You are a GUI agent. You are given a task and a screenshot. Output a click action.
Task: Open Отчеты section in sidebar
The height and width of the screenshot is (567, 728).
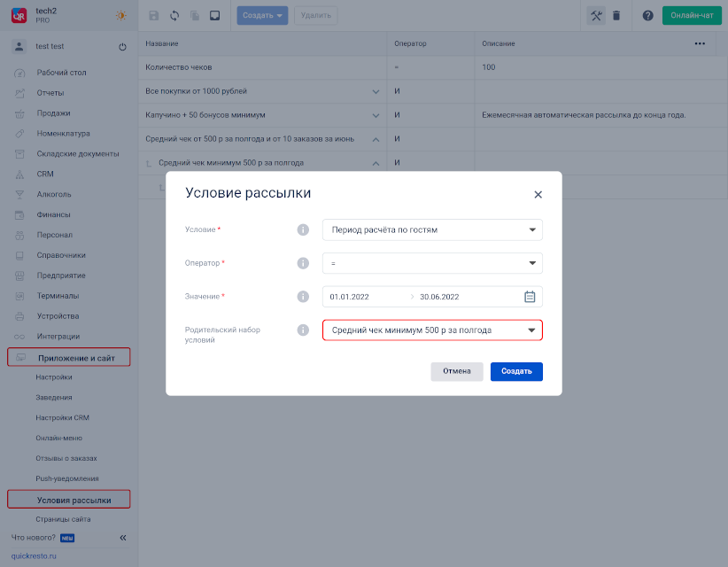(x=50, y=93)
